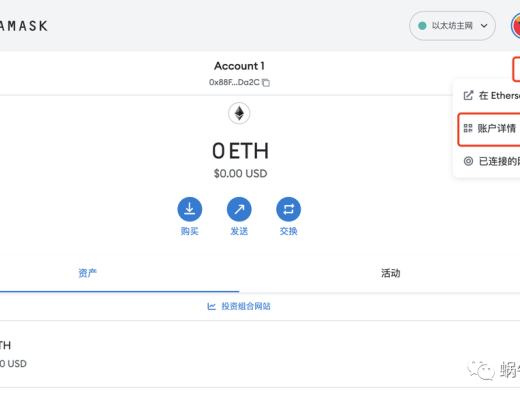Copy the 0x88F...Da2C address icon

point(266,82)
